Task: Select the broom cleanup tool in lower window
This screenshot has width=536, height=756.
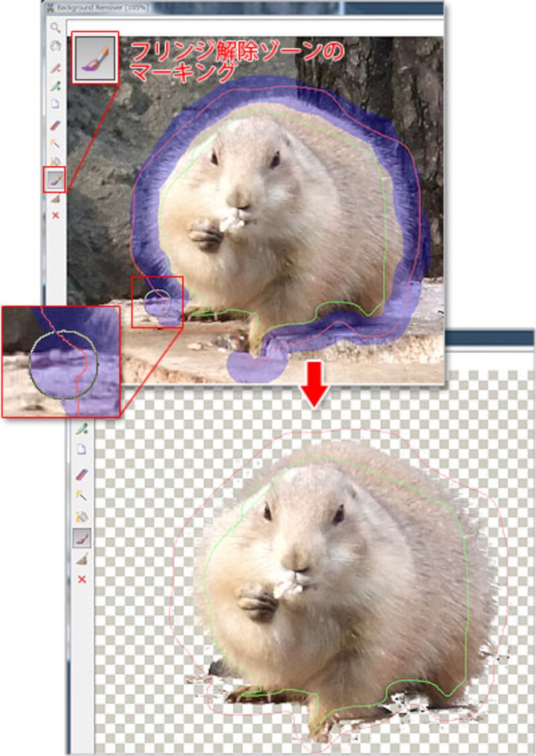Action: pyautogui.click(x=82, y=559)
